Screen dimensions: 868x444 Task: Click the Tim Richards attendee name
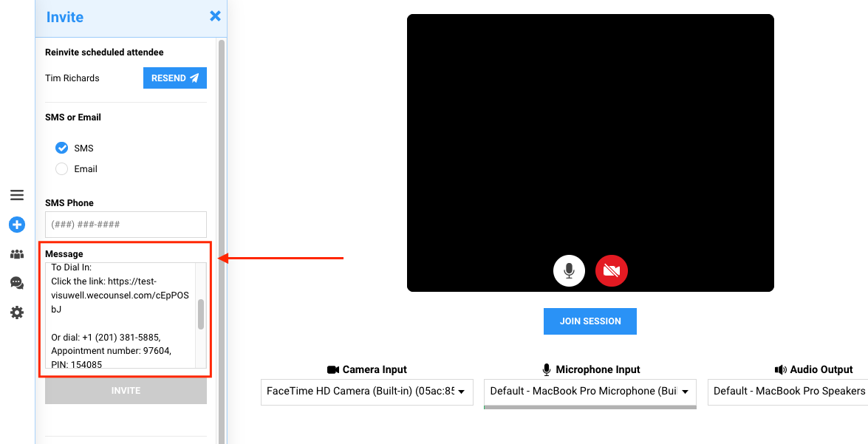(x=72, y=78)
